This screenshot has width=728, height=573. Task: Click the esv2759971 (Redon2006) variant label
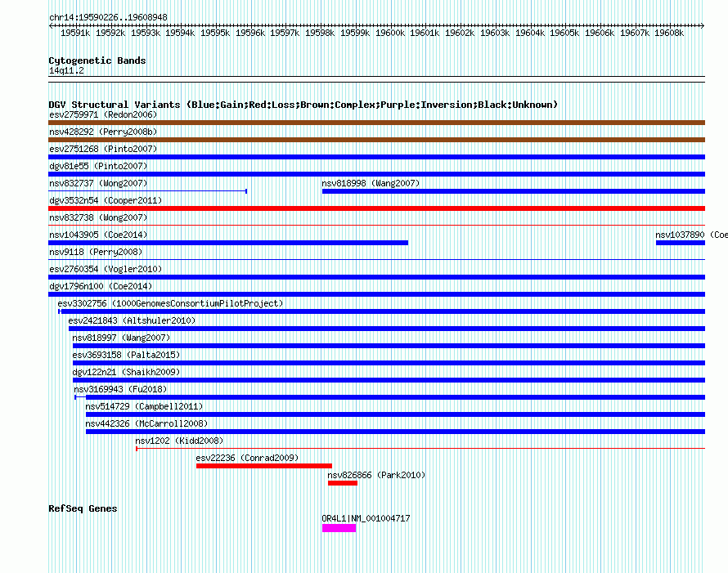coord(103,114)
